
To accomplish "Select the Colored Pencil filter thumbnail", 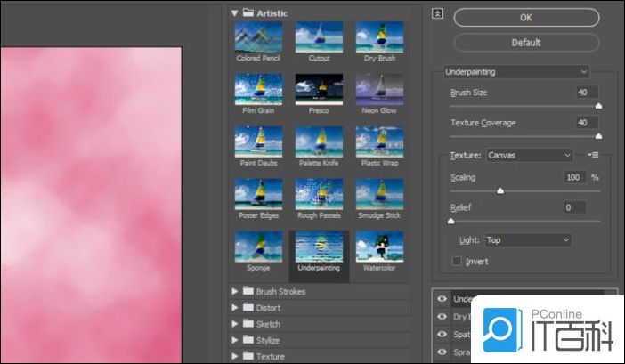I will 258,37.
